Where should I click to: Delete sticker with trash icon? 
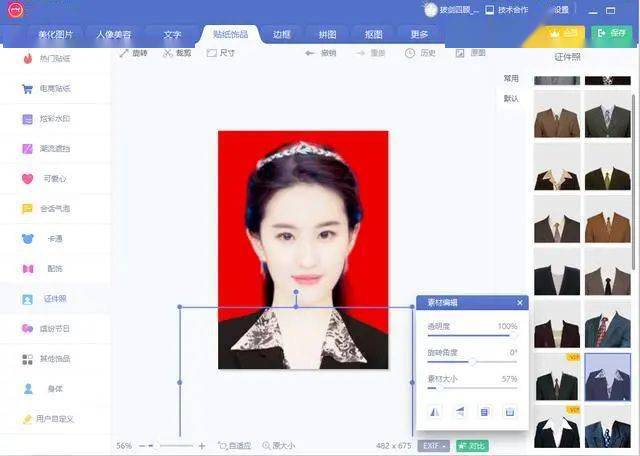pyautogui.click(x=509, y=412)
